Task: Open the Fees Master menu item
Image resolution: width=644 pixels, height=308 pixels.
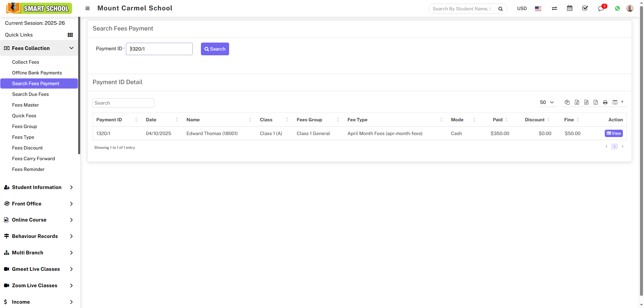Action: tap(25, 105)
